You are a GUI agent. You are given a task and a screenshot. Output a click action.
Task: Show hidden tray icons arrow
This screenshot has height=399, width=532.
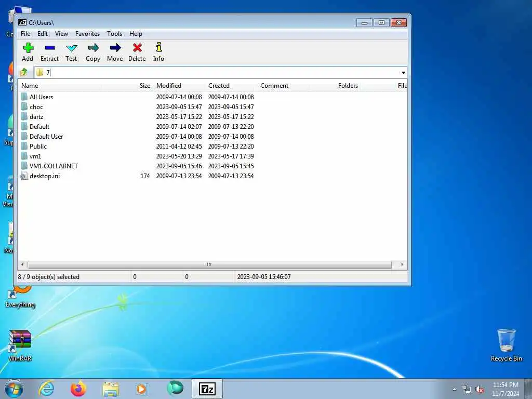click(x=454, y=390)
